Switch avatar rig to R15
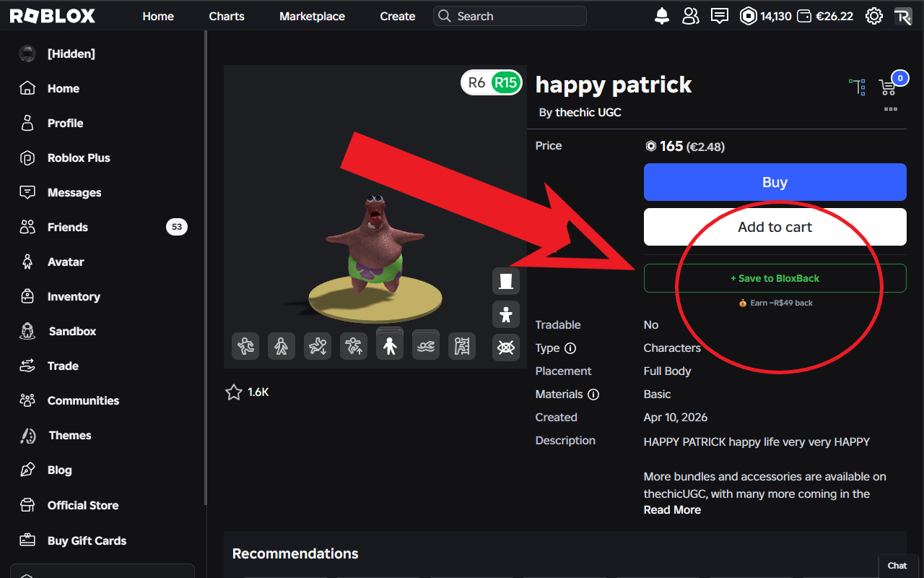924x578 pixels. point(505,82)
